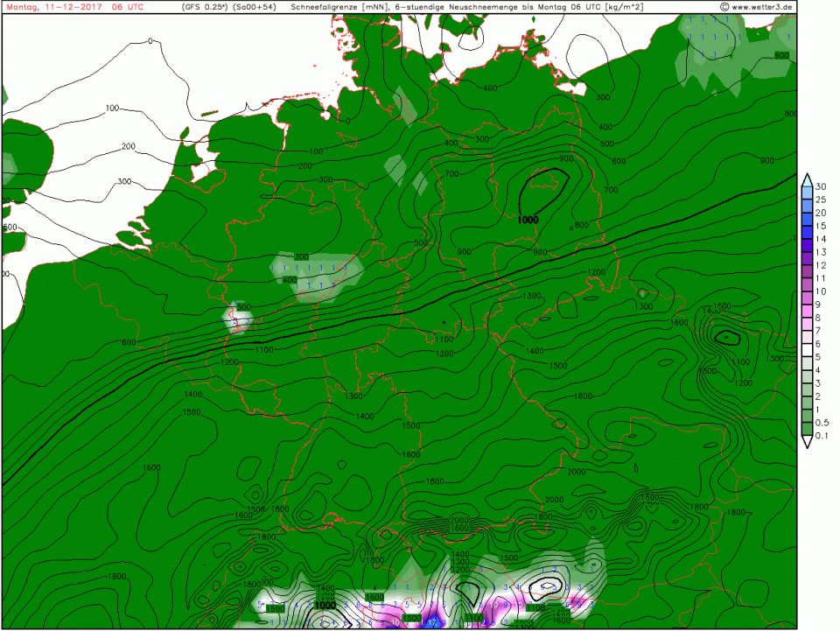Click the bold 1000 contour label in northeast

tap(528, 220)
